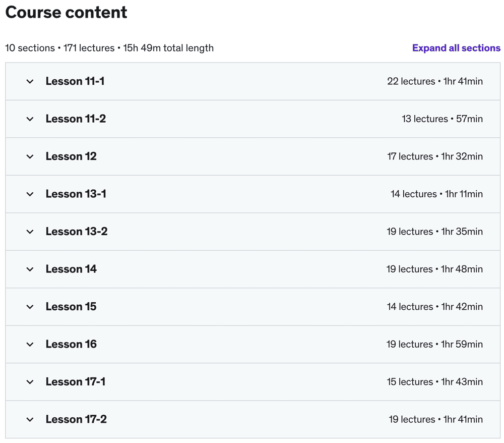Click the Lesson 13-1 section title

(76, 194)
